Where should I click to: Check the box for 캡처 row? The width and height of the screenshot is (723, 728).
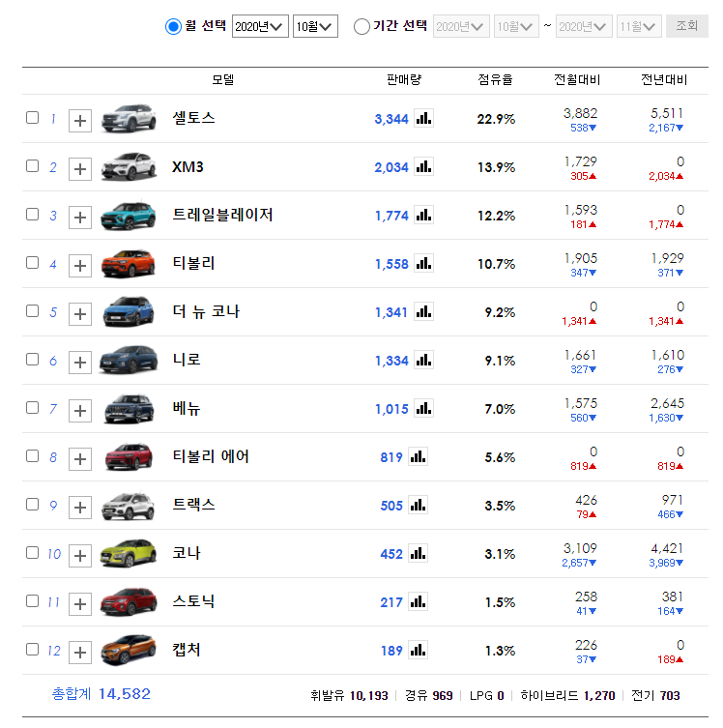(32, 649)
